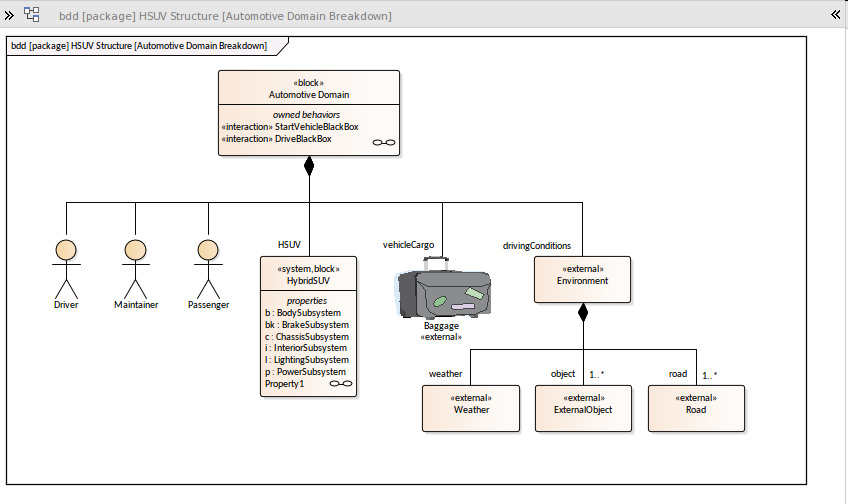
Task: Click the bdd diagram frame label tab
Action: point(140,46)
